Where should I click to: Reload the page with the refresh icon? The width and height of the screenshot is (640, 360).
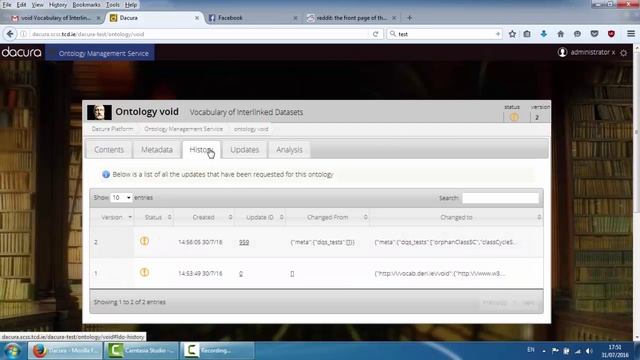tap(376, 34)
